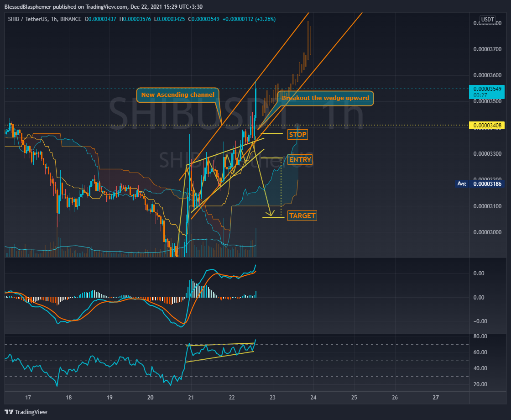Click the 0.00003000 price axis label
This screenshot has height=420, width=511.
487,232
